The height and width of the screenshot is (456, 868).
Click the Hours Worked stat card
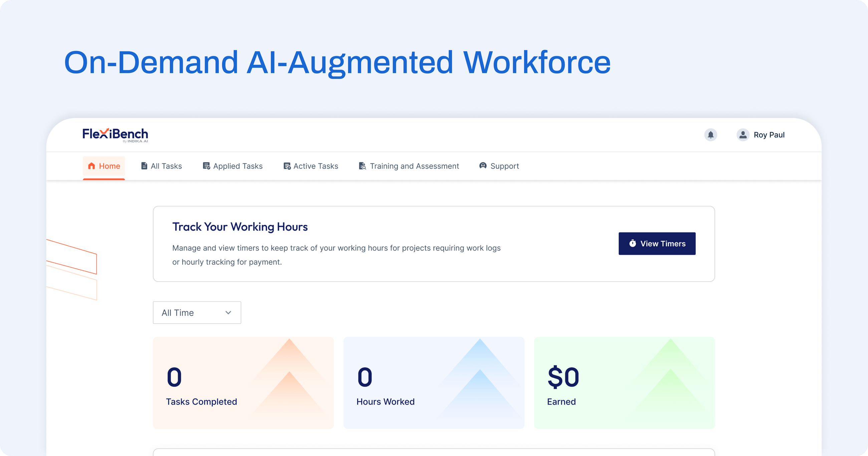point(434,383)
